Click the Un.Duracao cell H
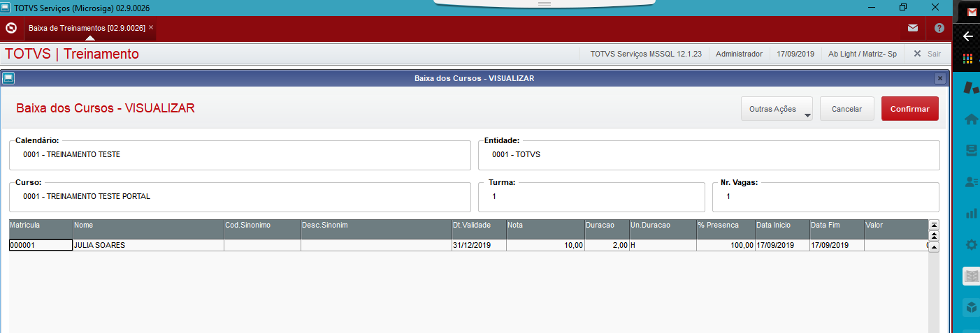The width and height of the screenshot is (980, 333). pos(663,246)
